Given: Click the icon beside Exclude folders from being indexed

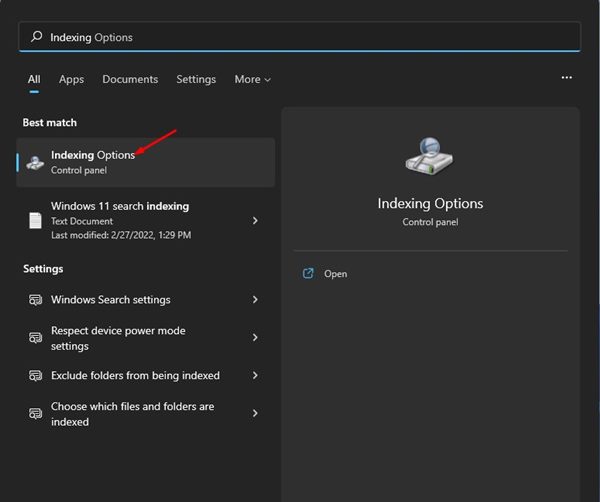Looking at the screenshot, I should (x=35, y=376).
